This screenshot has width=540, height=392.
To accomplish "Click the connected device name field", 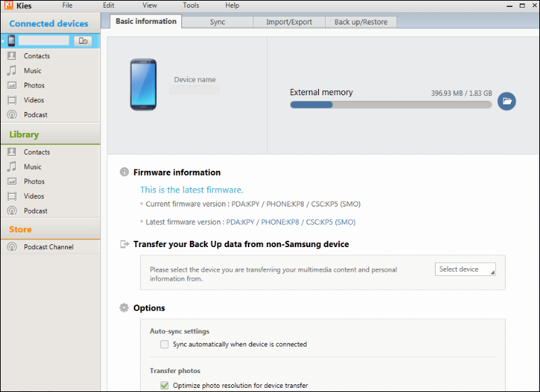I will click(x=43, y=41).
